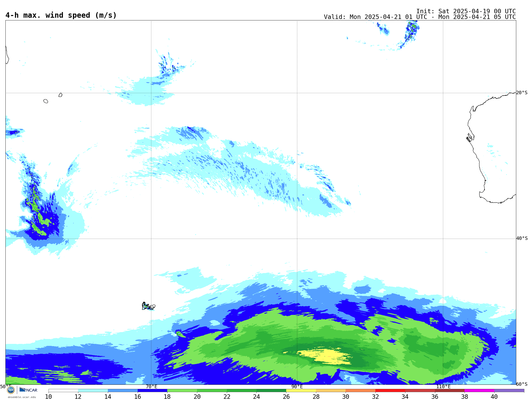Click the Init time text
This screenshot has width=532, height=400.
tap(466, 11)
